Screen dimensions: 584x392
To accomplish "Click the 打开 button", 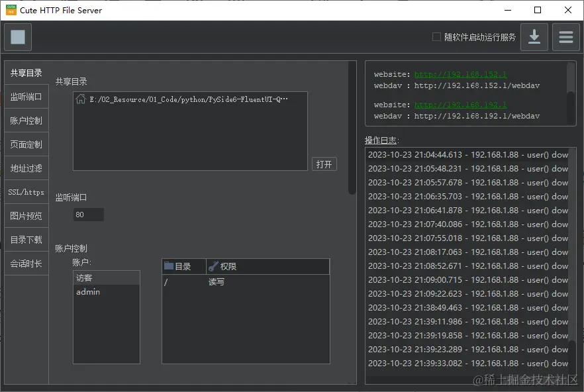I will (x=324, y=164).
